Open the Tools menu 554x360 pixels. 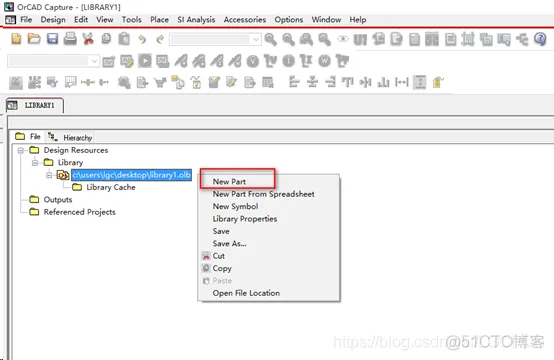(x=132, y=20)
